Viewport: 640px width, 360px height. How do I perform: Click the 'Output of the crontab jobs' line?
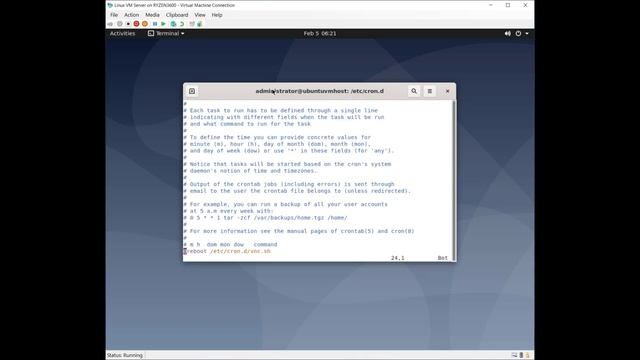(x=289, y=184)
